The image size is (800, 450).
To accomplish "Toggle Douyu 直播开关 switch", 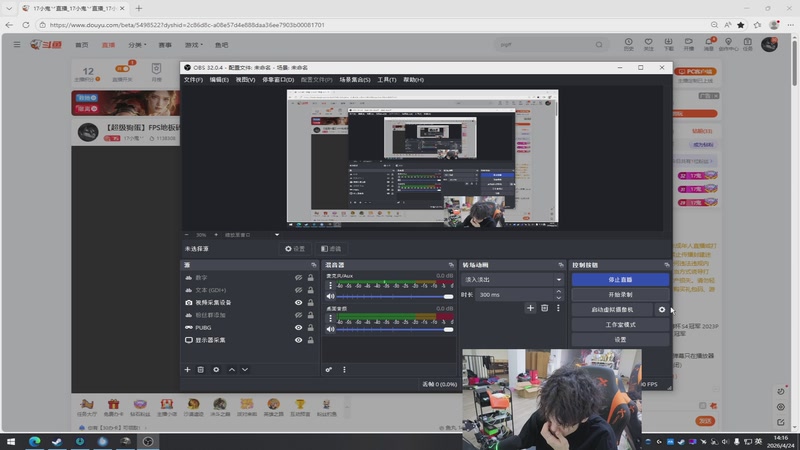I will (x=122, y=68).
